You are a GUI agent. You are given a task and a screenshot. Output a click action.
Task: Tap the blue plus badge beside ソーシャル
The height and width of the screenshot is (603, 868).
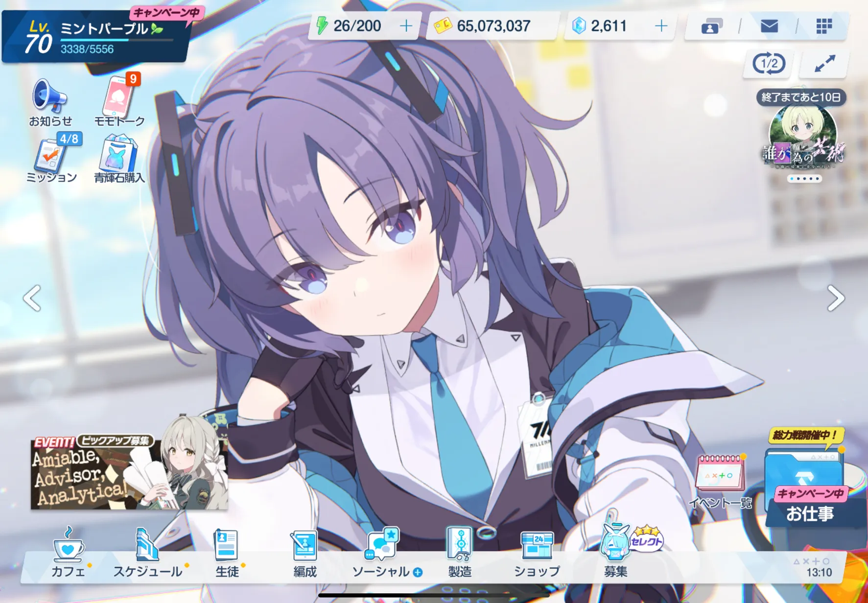[418, 572]
